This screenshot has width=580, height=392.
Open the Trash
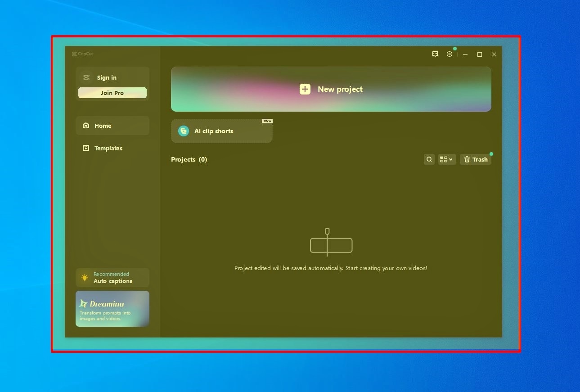click(x=476, y=159)
